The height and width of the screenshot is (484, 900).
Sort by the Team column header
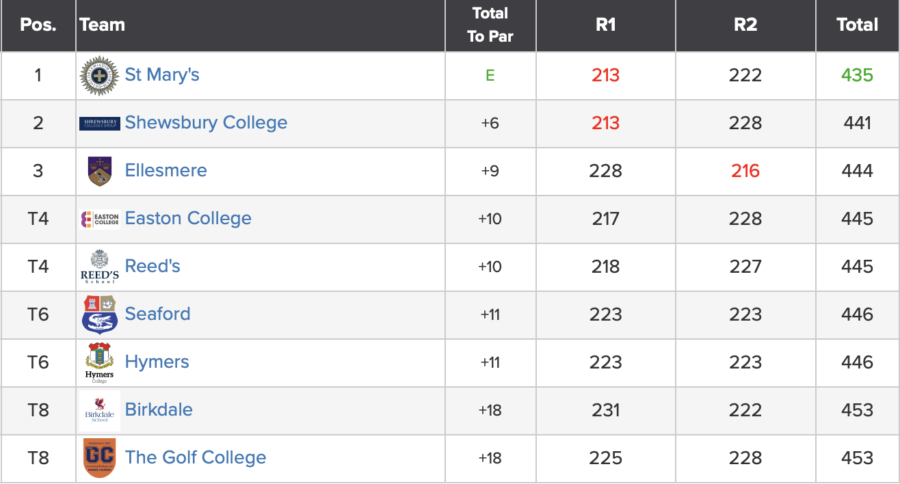coord(102,25)
